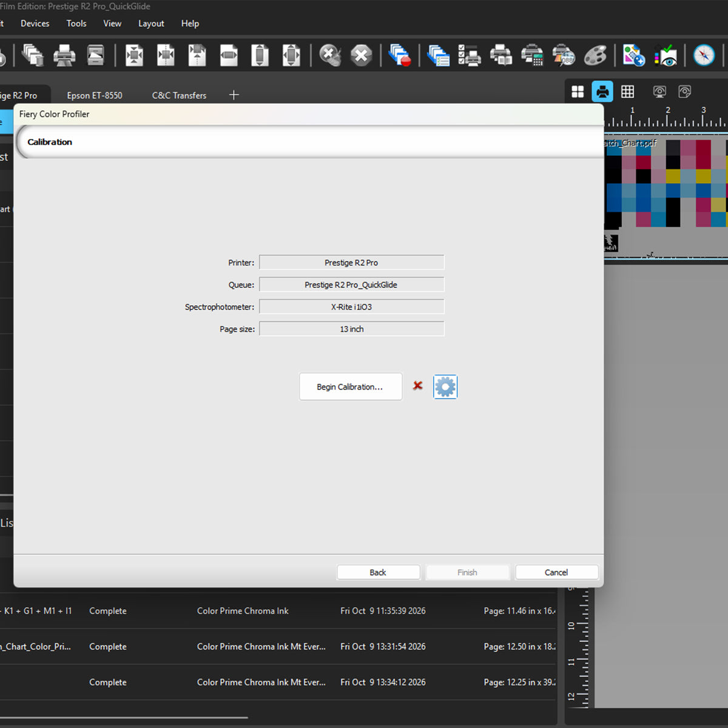This screenshot has height=728, width=728.
Task: Click the job list with checkboxes printer icon
Action: click(x=469, y=55)
